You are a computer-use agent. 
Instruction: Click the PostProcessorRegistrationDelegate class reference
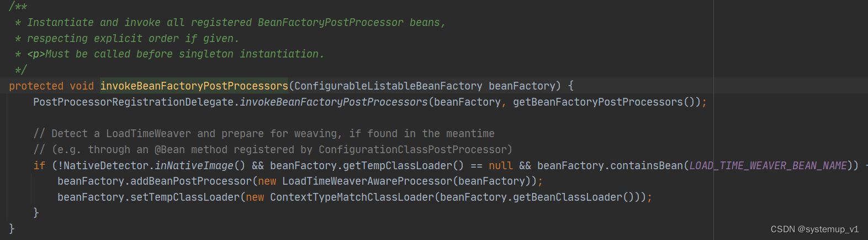point(133,102)
